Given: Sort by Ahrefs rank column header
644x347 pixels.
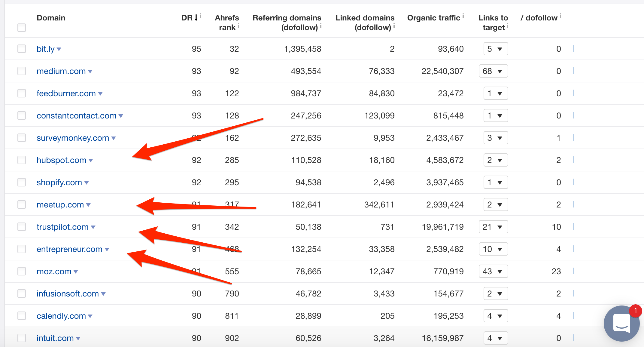Looking at the screenshot, I should click(227, 23).
